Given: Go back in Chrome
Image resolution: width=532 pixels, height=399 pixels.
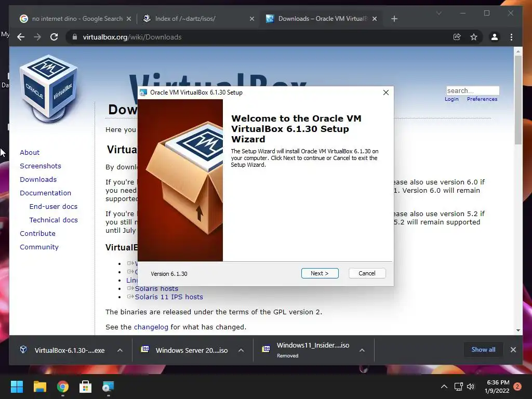Looking at the screenshot, I should 21,37.
